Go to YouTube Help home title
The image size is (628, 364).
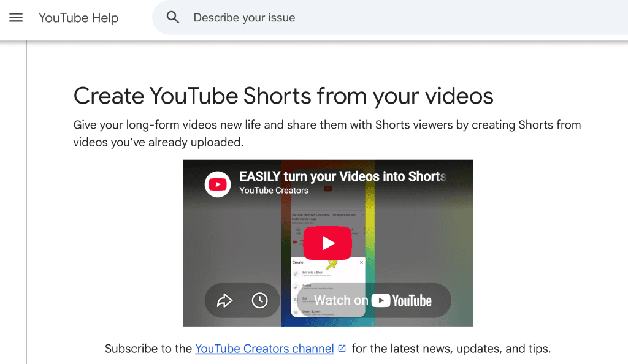(x=78, y=18)
